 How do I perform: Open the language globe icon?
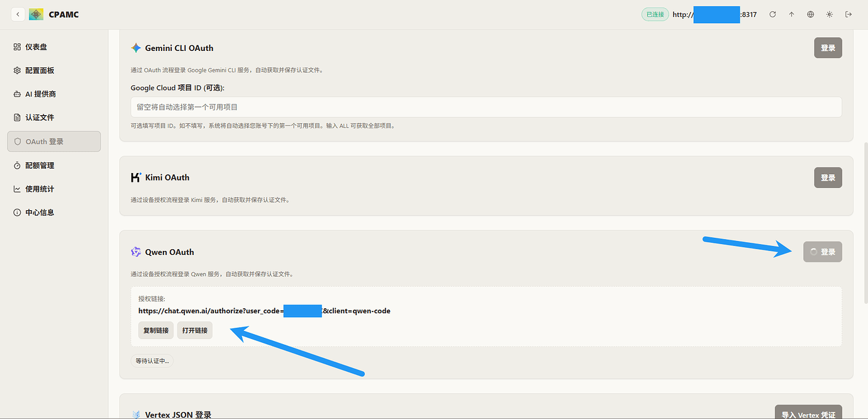(811, 14)
